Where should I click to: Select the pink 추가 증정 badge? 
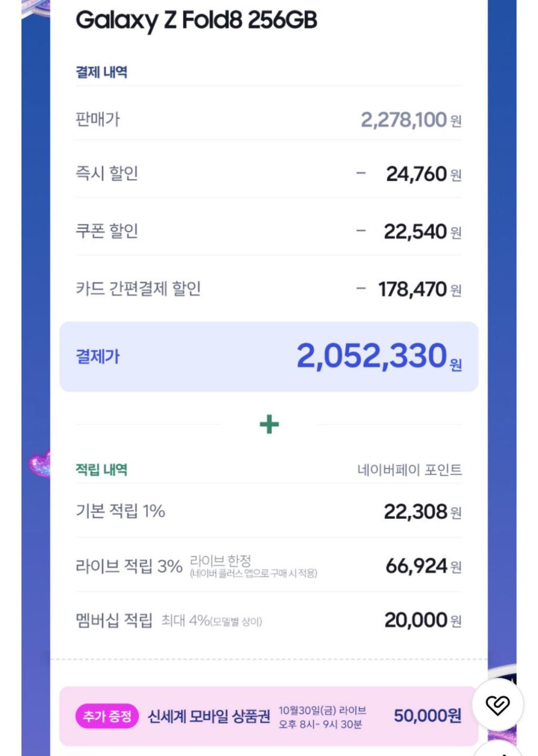[x=107, y=716]
